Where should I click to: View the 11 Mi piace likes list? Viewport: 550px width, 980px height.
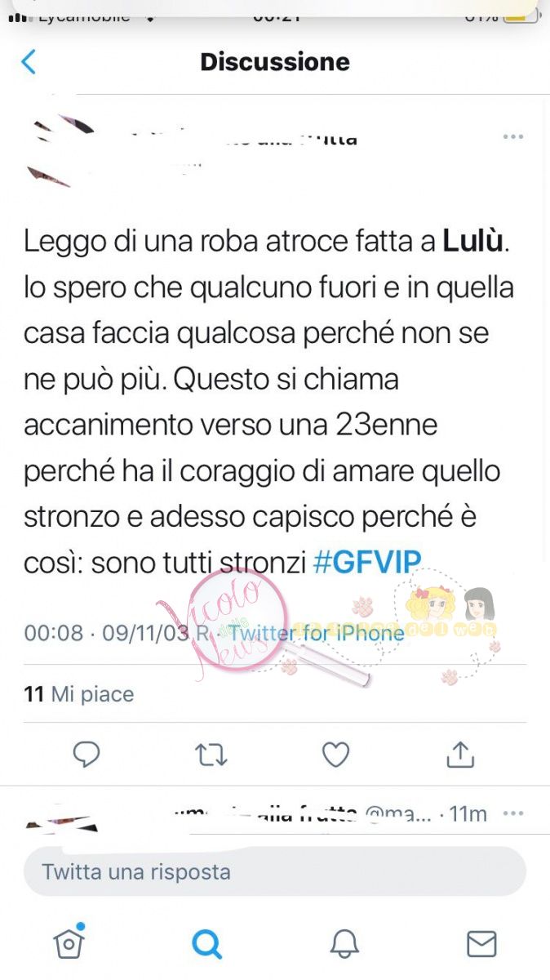click(79, 694)
